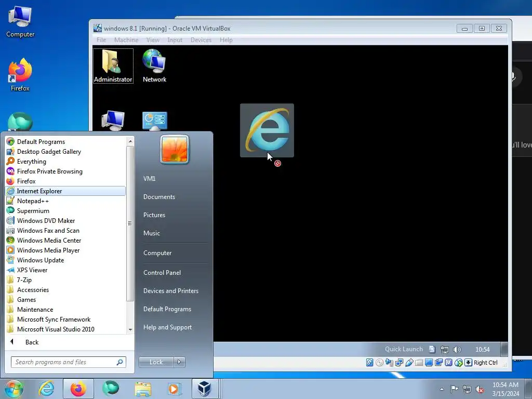Open Control Panel
The width and height of the screenshot is (532, 399).
162,272
